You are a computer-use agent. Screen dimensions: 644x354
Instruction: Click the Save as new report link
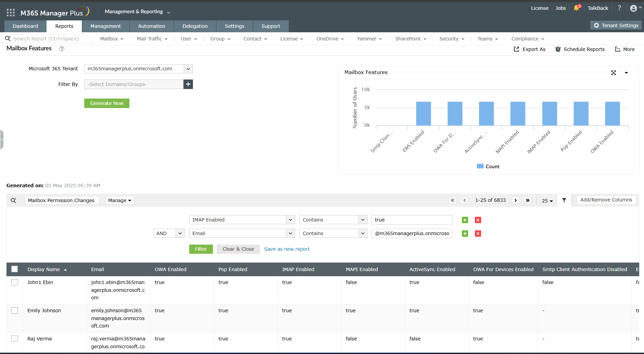point(287,249)
